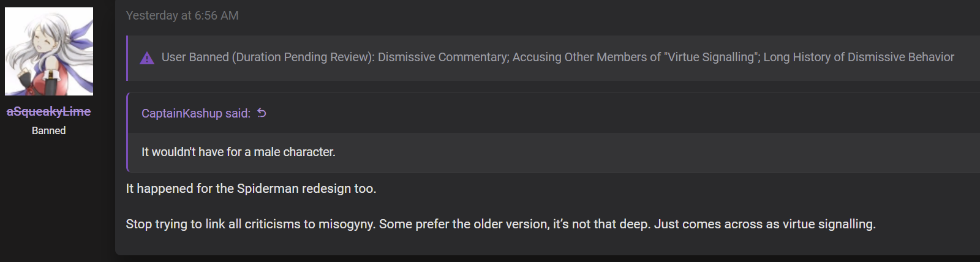Image resolution: width=980 pixels, height=262 pixels.
Task: Click the "Banned" user title label
Action: tap(49, 130)
